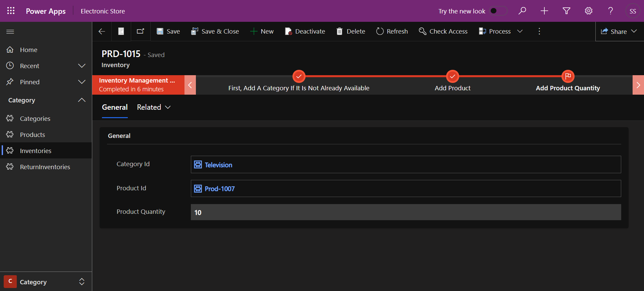Open the settings gear icon
This screenshot has height=291, width=644.
point(588,11)
